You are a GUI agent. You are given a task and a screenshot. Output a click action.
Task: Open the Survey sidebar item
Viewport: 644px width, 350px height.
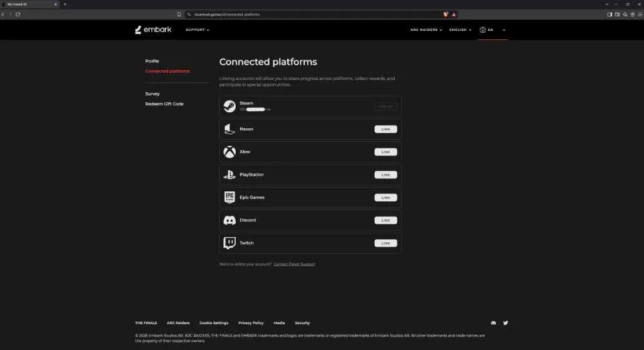(153, 93)
